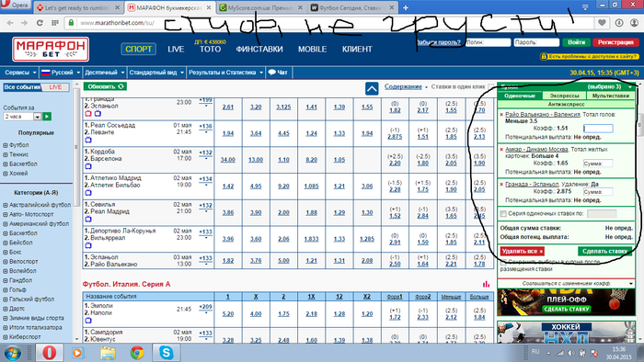
Task: Open the Сервисы dropdown
Action: 20,73
